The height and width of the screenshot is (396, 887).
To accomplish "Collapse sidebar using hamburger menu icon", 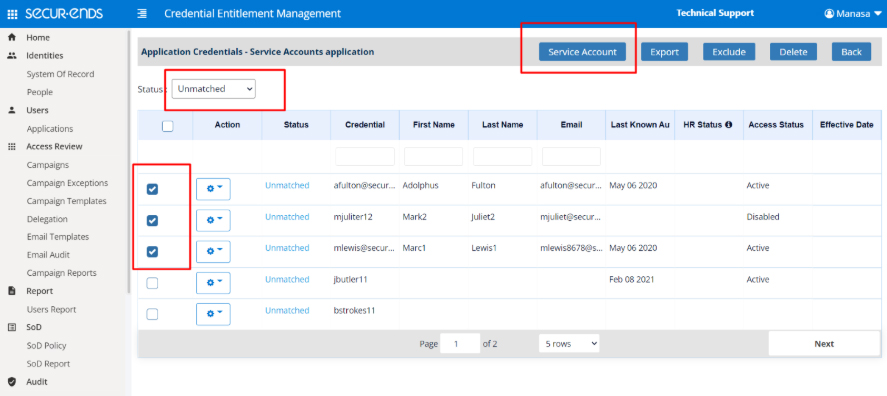I will point(141,14).
